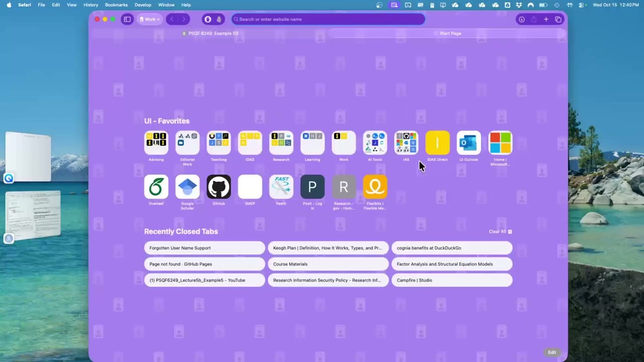Open a new tab with the plus icon
This screenshot has height=362, width=644.
546,19
